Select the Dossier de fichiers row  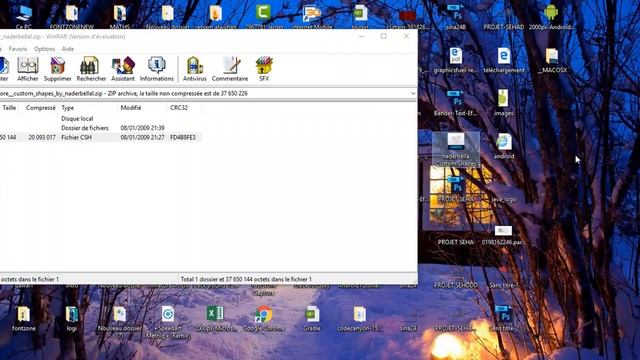(x=100, y=128)
